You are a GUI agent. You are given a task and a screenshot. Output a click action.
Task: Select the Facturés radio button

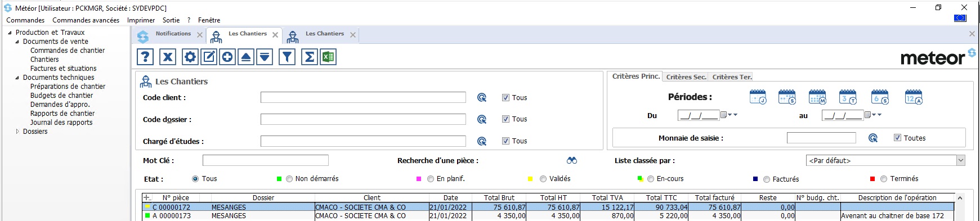coord(767,179)
